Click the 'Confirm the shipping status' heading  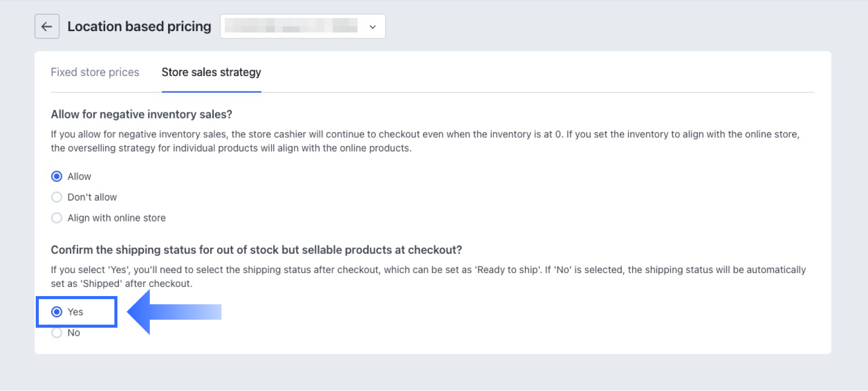pyautogui.click(x=256, y=250)
